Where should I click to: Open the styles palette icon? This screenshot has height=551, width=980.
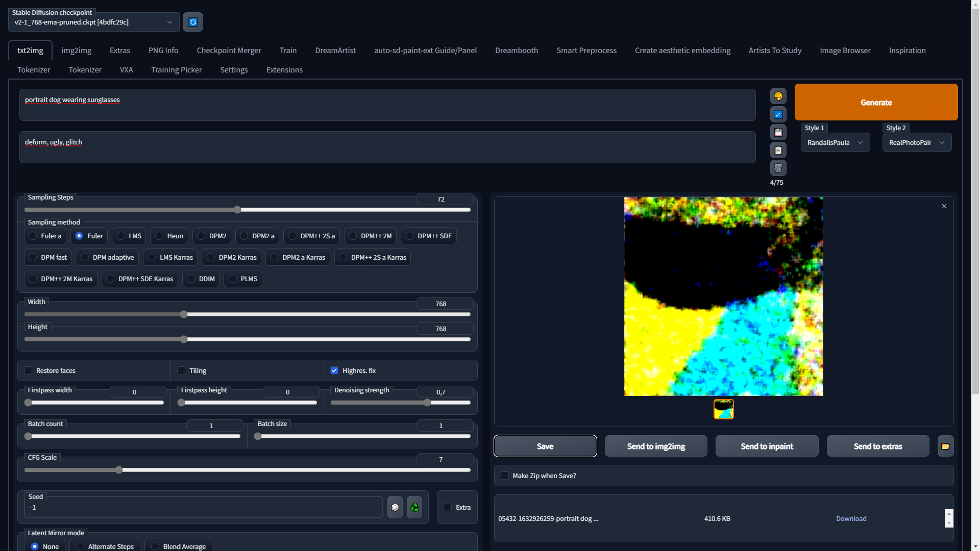click(x=778, y=96)
